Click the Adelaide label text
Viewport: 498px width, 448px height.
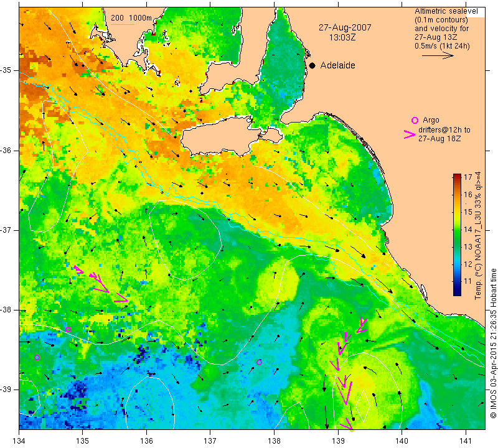tap(337, 65)
